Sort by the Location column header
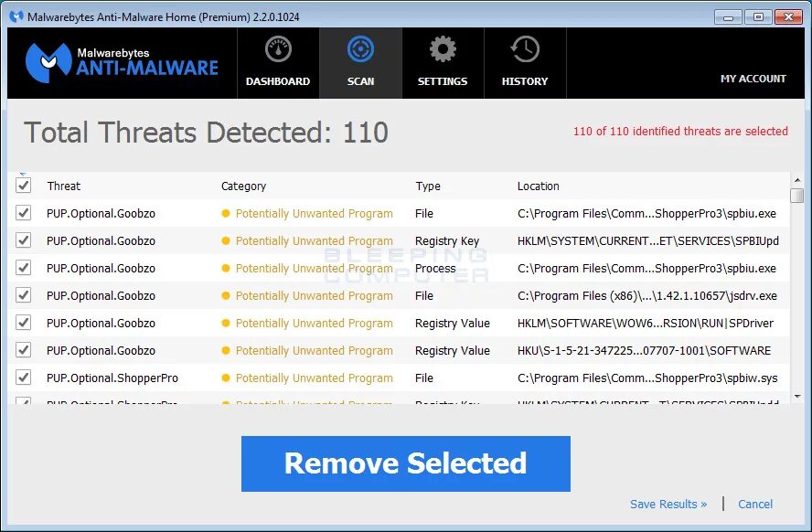The width and height of the screenshot is (812, 532). click(x=538, y=186)
